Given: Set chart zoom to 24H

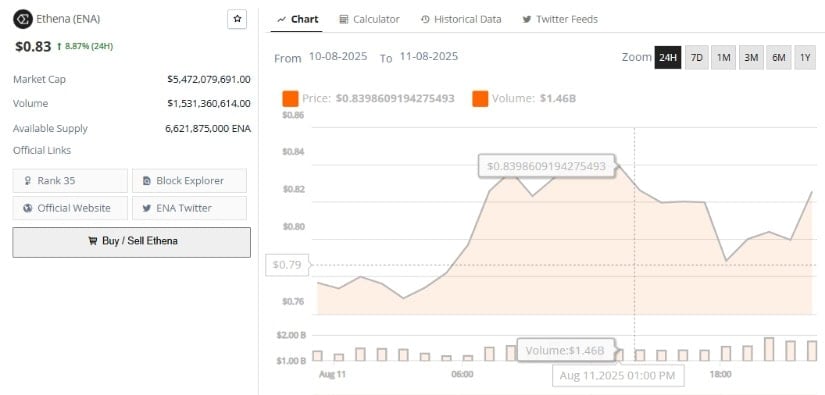Looking at the screenshot, I should point(668,57).
